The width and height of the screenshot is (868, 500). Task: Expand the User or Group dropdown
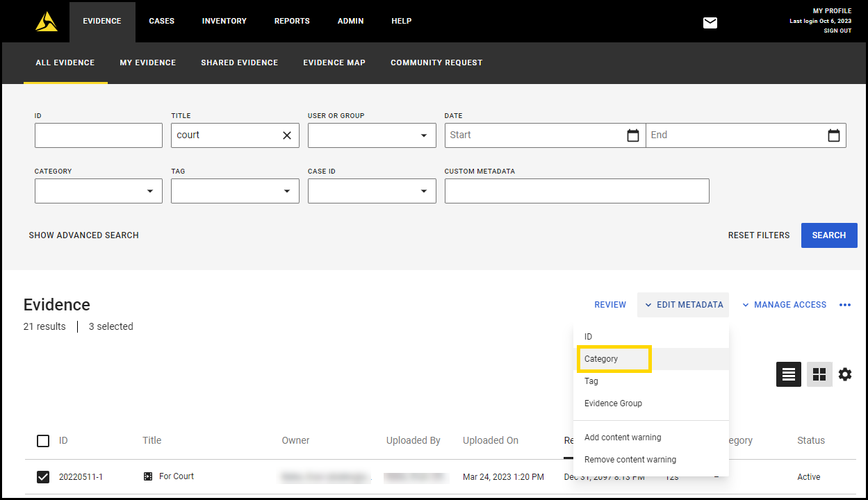424,135
